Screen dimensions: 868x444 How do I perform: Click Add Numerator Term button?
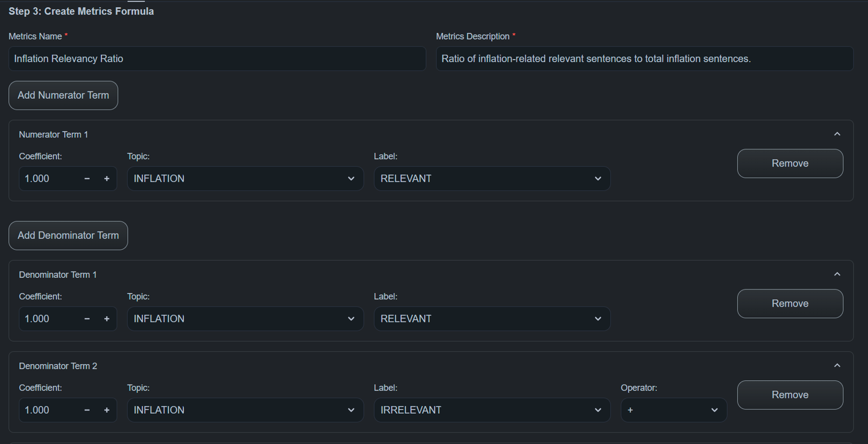click(63, 96)
